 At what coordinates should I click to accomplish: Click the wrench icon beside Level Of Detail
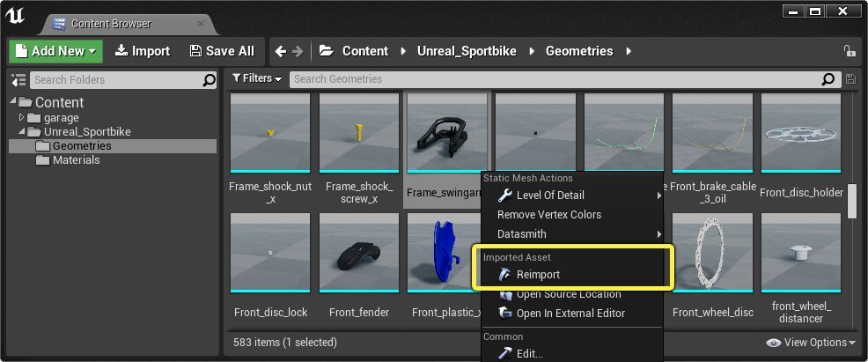(504, 196)
